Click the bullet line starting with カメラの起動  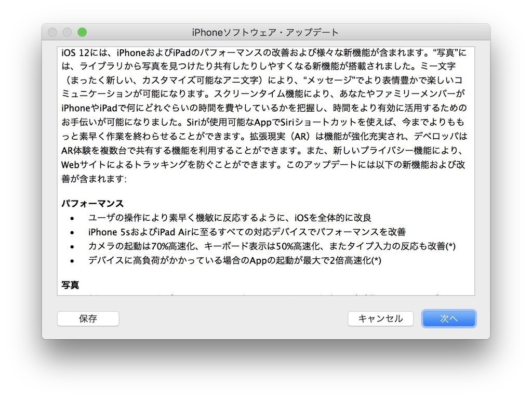(x=272, y=246)
